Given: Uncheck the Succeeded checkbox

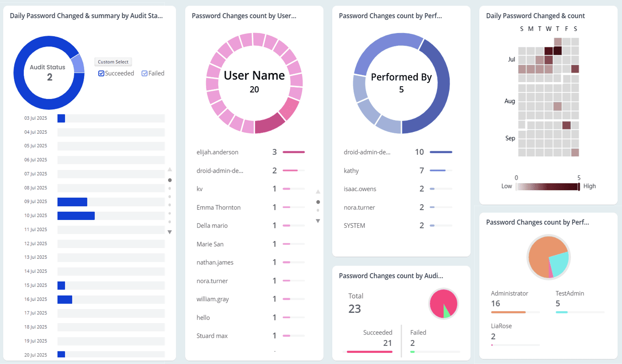Looking at the screenshot, I should tap(102, 73).
